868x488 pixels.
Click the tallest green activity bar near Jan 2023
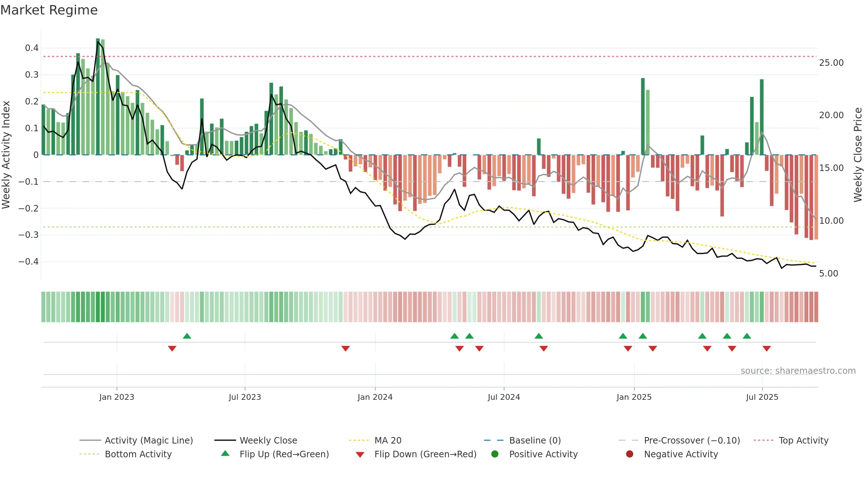point(98,97)
